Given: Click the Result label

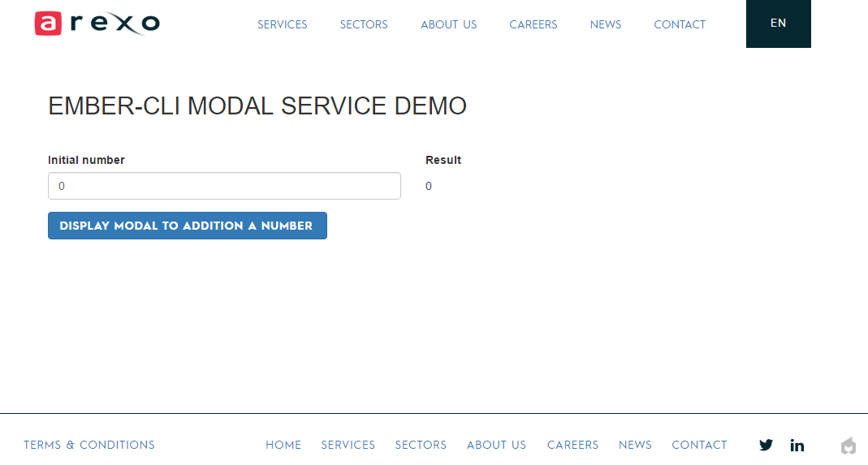Looking at the screenshot, I should (443, 160).
